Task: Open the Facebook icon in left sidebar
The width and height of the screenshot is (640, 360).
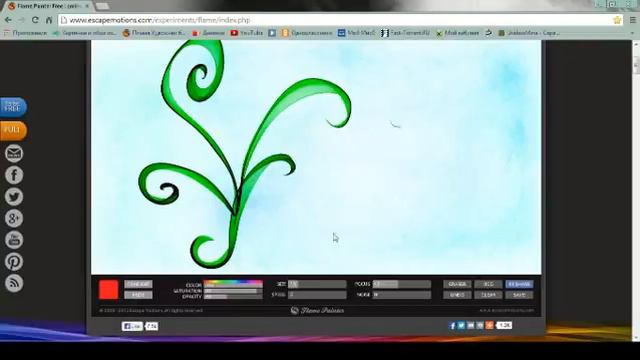Action: pyautogui.click(x=14, y=175)
